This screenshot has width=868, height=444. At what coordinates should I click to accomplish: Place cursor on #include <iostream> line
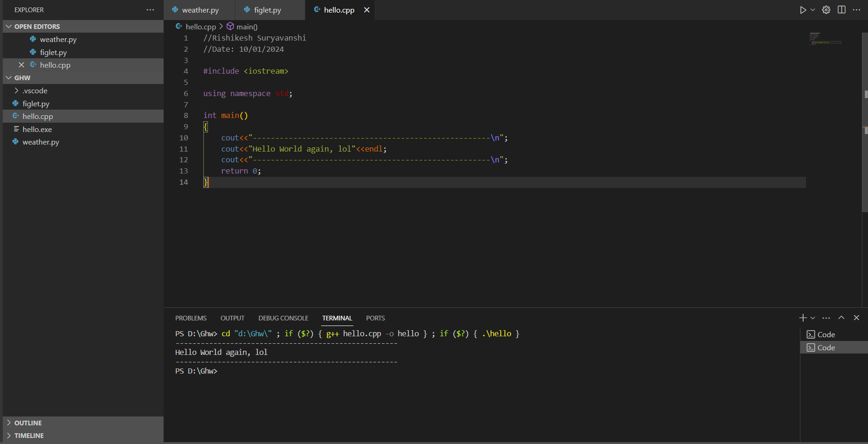246,71
